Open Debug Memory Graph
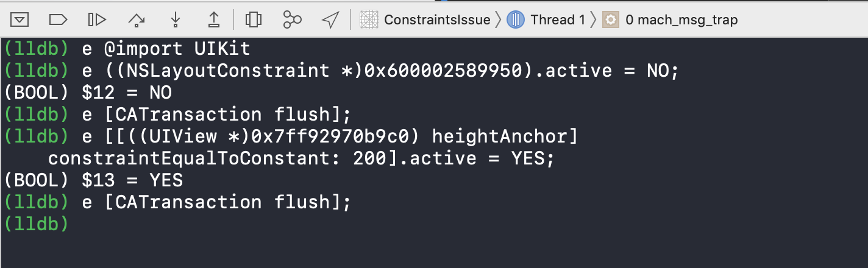868x268 pixels. [x=292, y=20]
